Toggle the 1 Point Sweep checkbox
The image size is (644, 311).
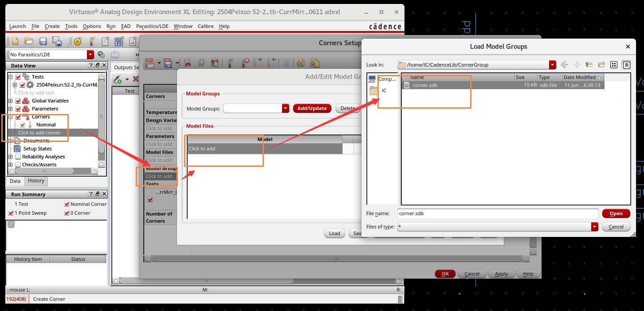tap(11, 213)
